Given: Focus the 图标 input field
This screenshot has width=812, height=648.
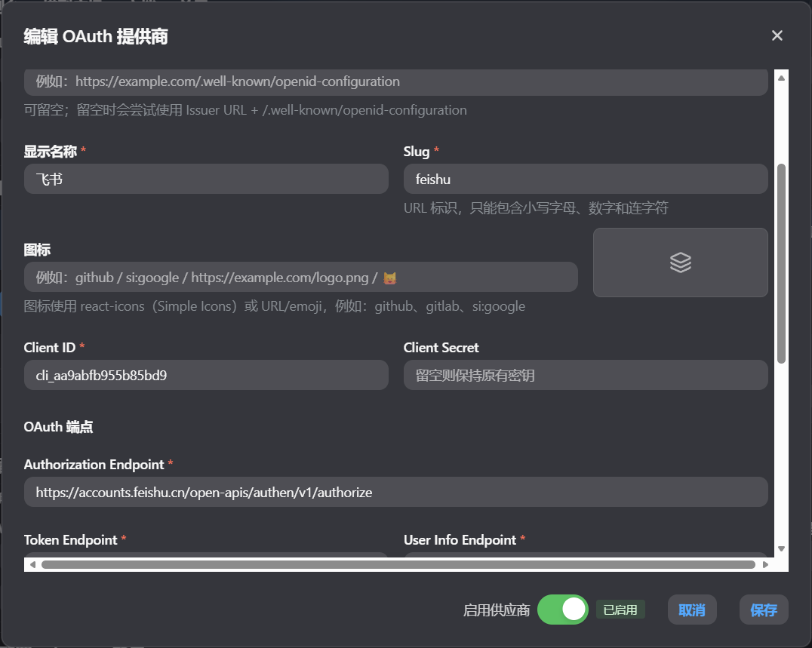Looking at the screenshot, I should [301, 277].
